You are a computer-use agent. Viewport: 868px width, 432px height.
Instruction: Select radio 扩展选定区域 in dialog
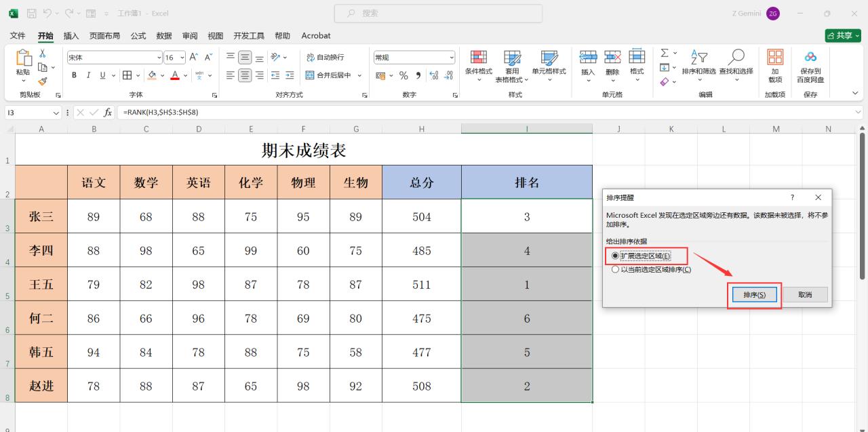click(615, 256)
